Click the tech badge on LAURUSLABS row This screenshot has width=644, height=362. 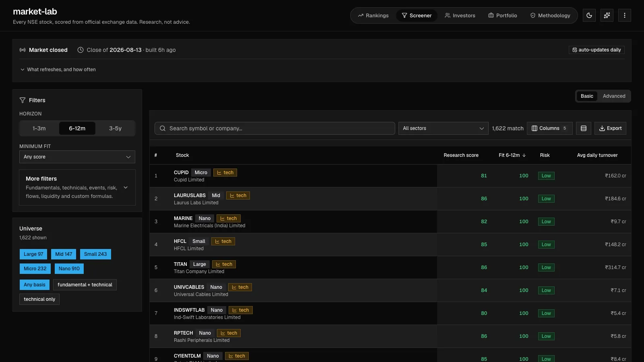coord(238,195)
